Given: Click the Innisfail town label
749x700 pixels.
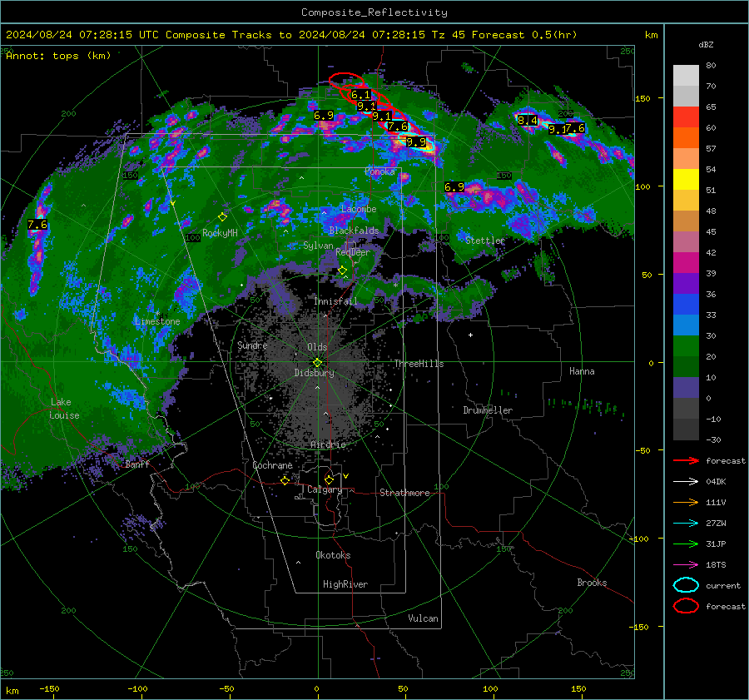Looking at the screenshot, I should [x=335, y=301].
